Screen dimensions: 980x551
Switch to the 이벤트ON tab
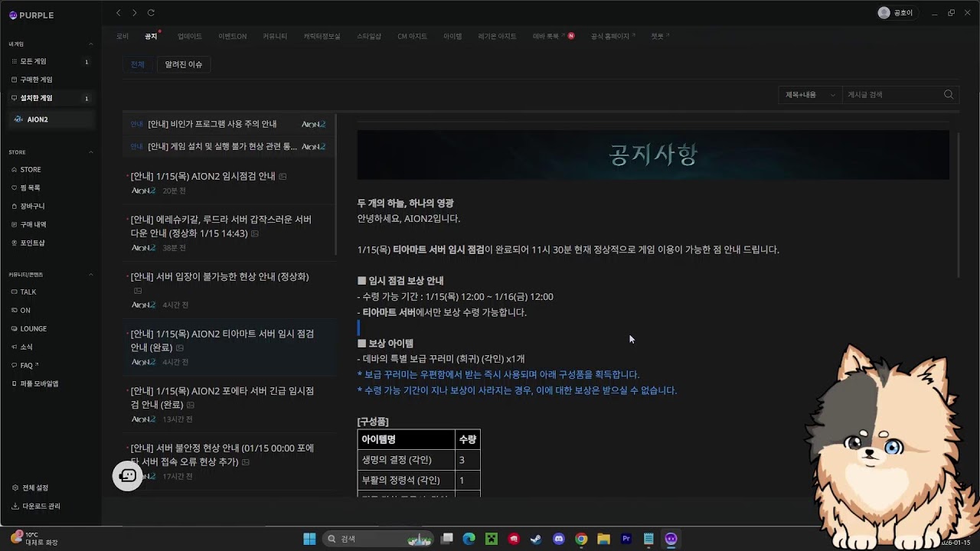point(233,37)
